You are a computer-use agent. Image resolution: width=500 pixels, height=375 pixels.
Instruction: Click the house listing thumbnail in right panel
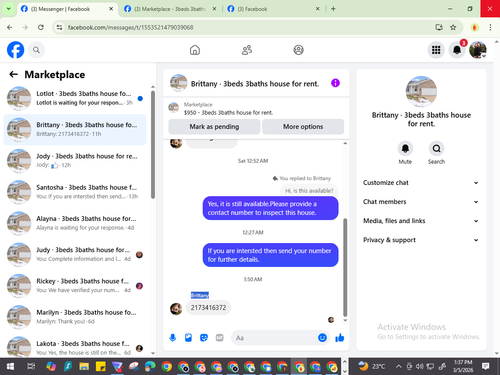pos(421,91)
